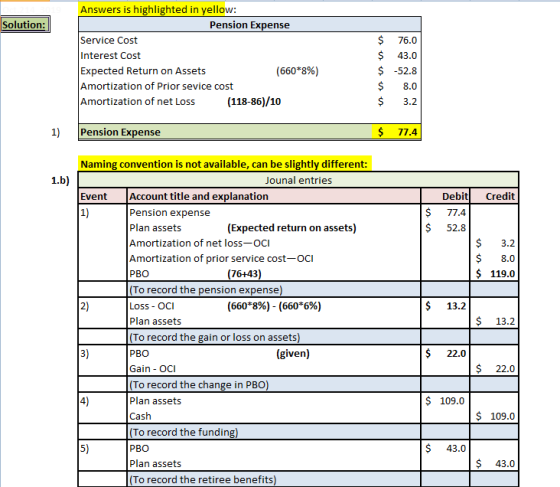Click the 'Answers is highlighted in yellow' note
The height and width of the screenshot is (487, 560).
[x=158, y=10]
